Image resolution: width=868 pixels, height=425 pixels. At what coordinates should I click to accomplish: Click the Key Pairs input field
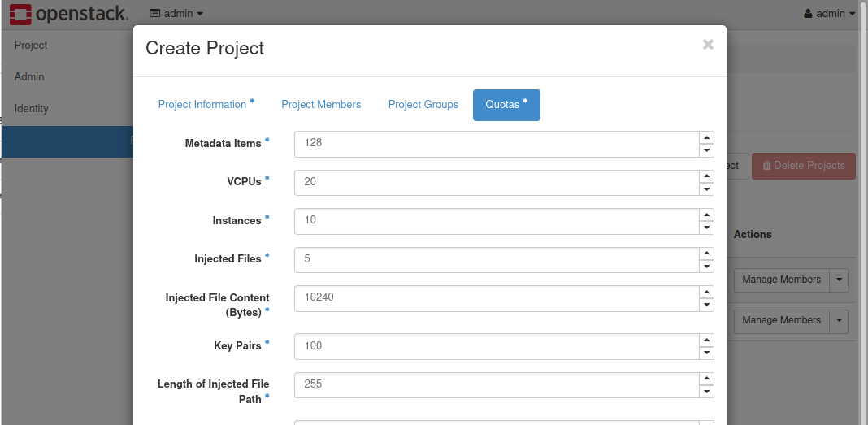tap(497, 346)
